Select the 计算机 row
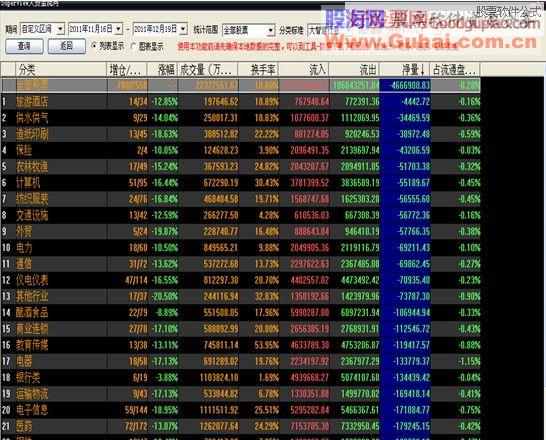546x440 pixels. 241,183
